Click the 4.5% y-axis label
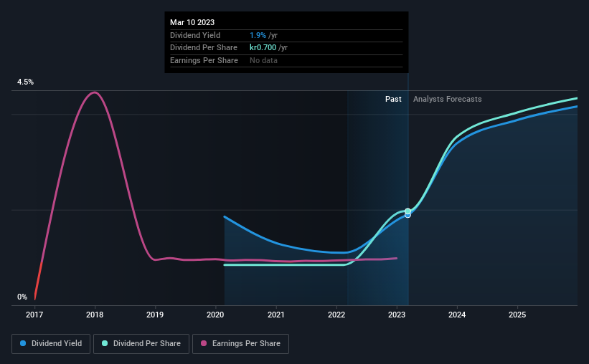The height and width of the screenshot is (364, 589). (x=25, y=82)
